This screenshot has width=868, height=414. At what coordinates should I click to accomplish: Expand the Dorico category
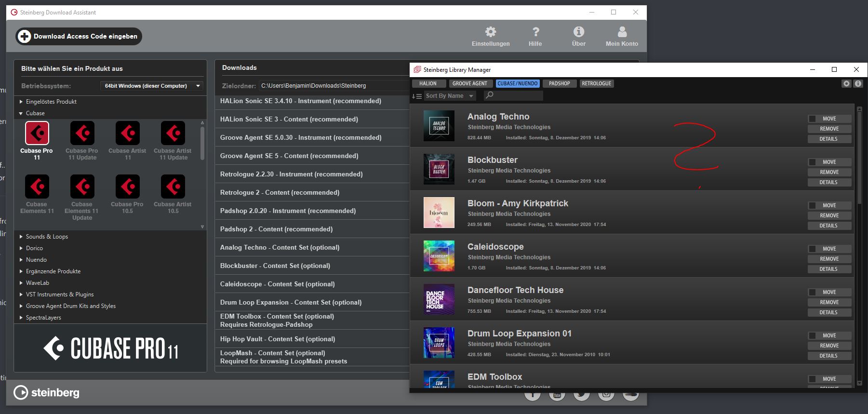(x=21, y=248)
